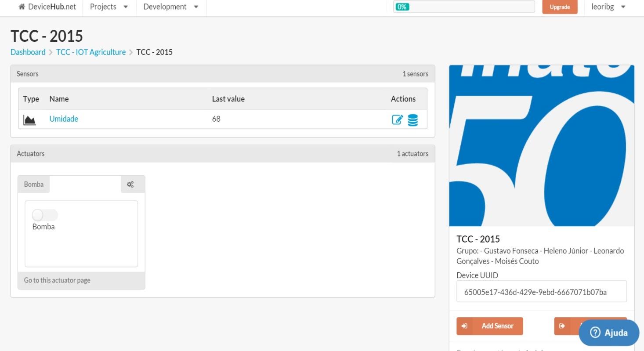Click the arrow icon on Add Sensor button
This screenshot has width=644, height=351.
point(465,326)
